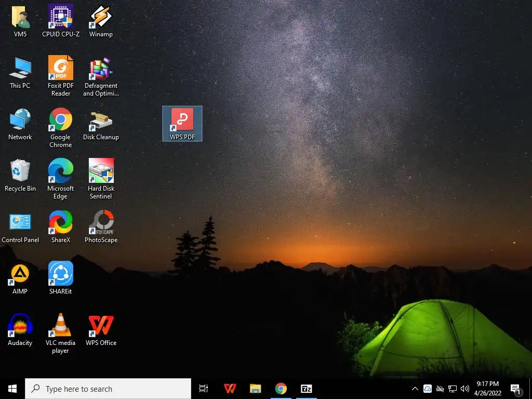The image size is (532, 399).
Task: Open network status tray icon
Action: pos(453,389)
